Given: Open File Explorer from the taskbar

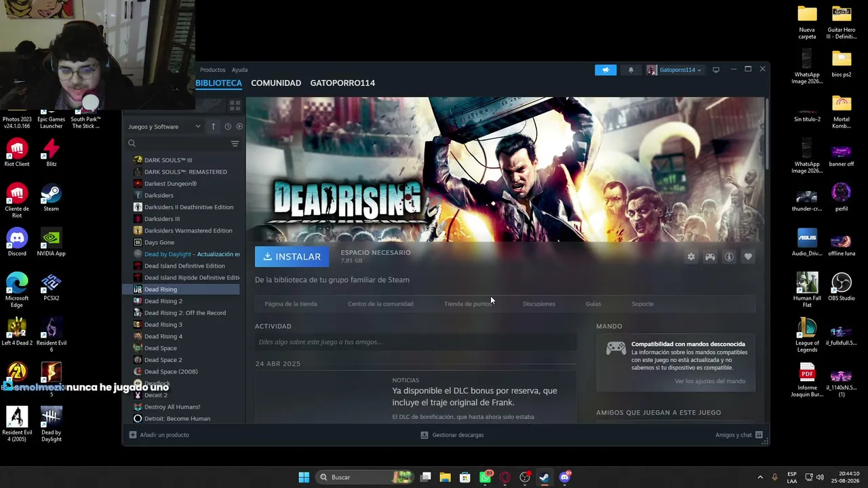Looking at the screenshot, I should coord(445,477).
